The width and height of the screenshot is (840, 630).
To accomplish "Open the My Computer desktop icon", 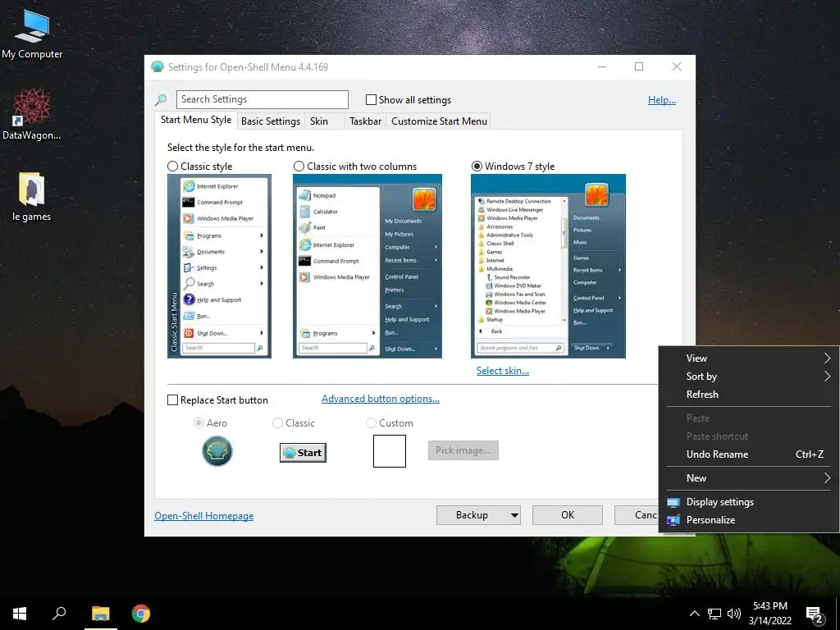I will [32, 34].
